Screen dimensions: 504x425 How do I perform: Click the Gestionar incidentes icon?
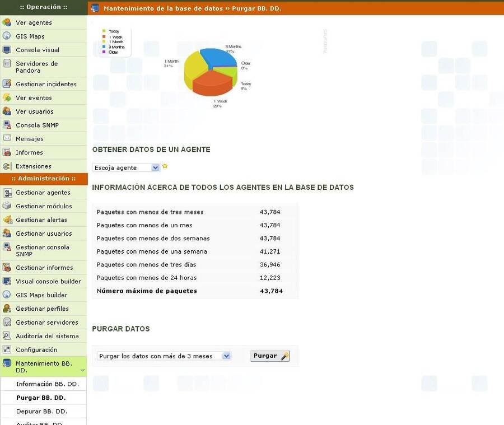tap(7, 84)
